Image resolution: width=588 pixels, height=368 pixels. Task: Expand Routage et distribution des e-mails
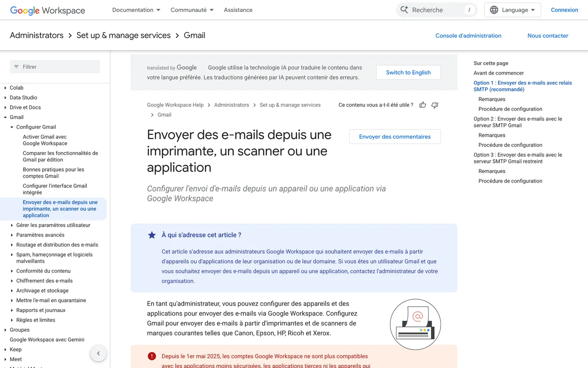pos(12,245)
